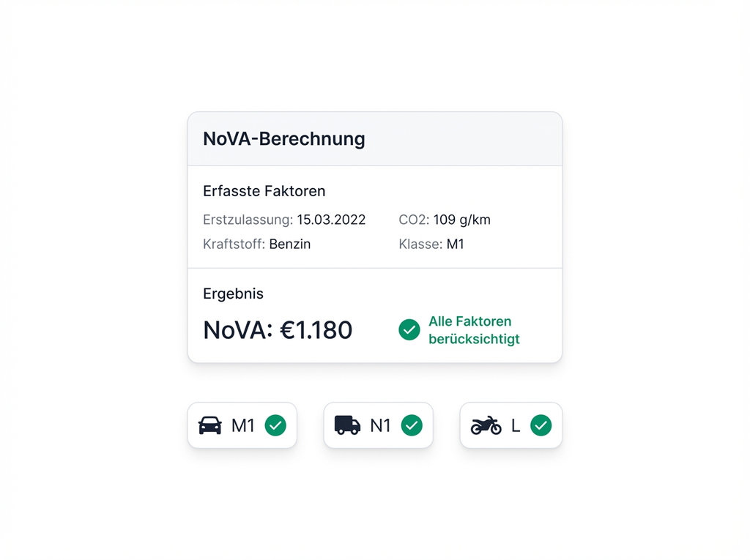Select the N1 vehicle class label
Viewport: 750px width, 560px height.
pyautogui.click(x=380, y=425)
